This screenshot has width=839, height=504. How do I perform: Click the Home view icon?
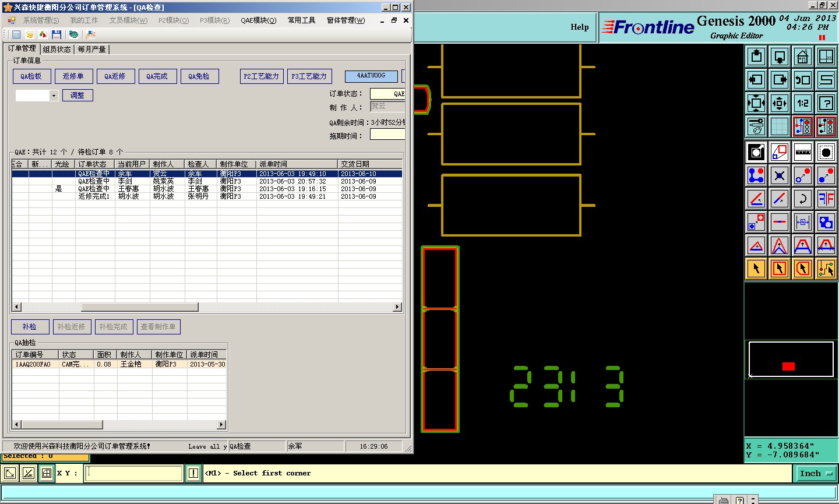803,57
